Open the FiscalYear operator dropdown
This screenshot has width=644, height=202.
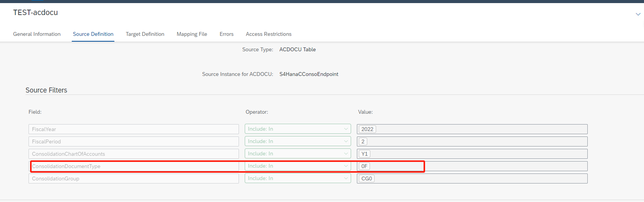click(x=298, y=129)
